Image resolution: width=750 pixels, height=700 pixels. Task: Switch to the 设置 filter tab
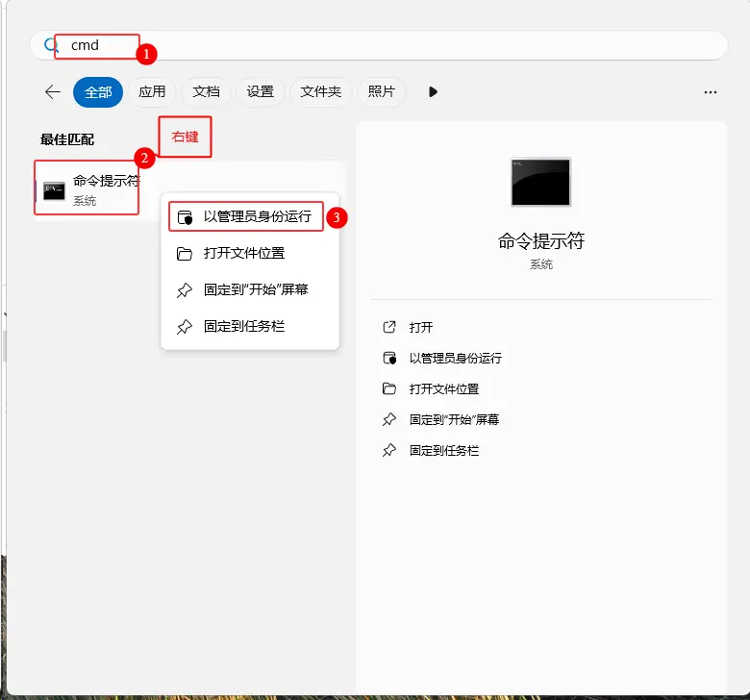pyautogui.click(x=260, y=92)
